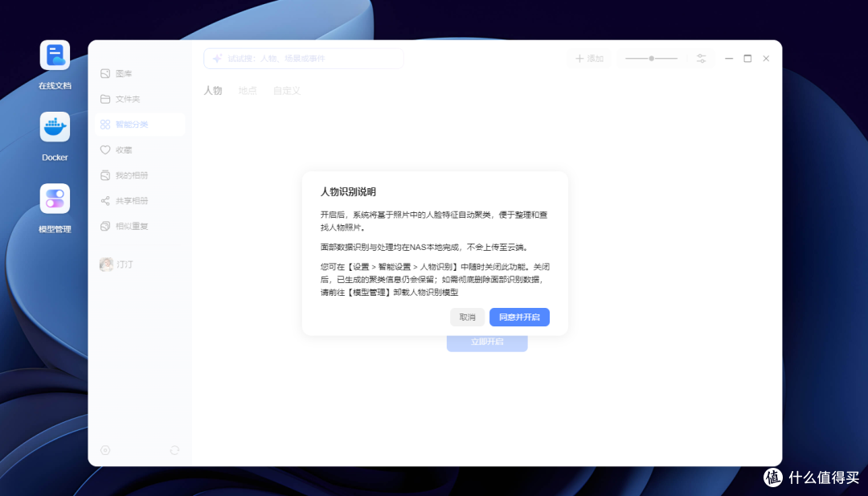
Task: Select the 汀汀 user avatar
Action: tap(106, 264)
